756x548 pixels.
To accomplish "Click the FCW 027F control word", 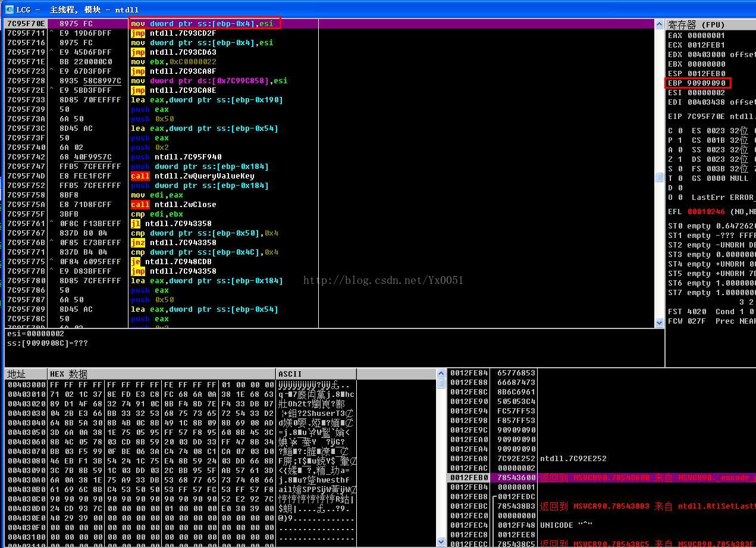I will pyautogui.click(x=687, y=321).
